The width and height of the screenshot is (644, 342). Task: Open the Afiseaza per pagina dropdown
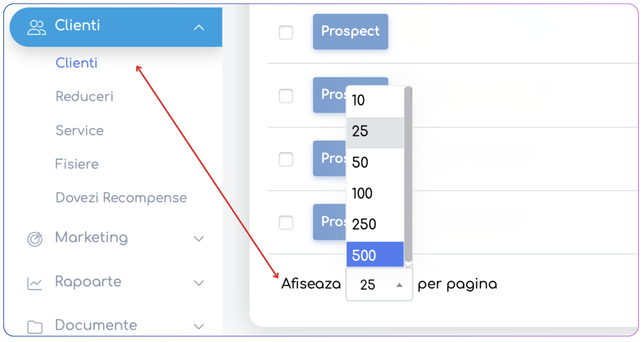click(x=379, y=285)
